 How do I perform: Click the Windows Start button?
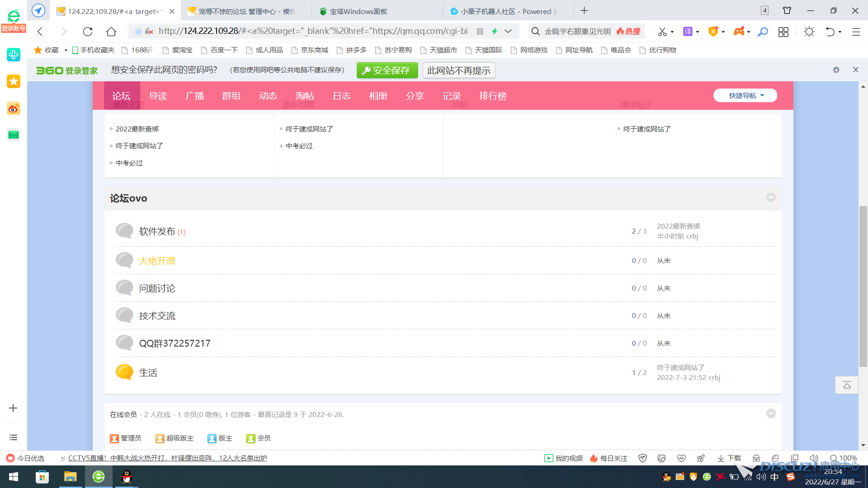(x=14, y=477)
